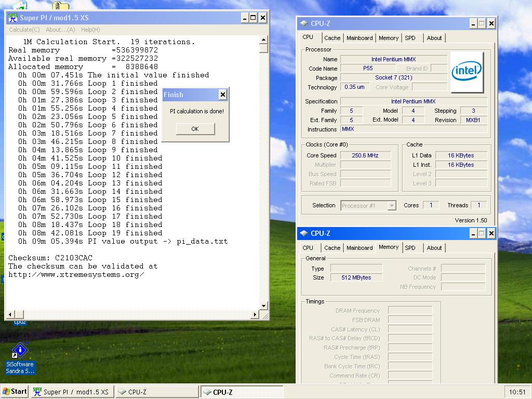Click Core Speed value 250.6 MHz

tap(365, 155)
